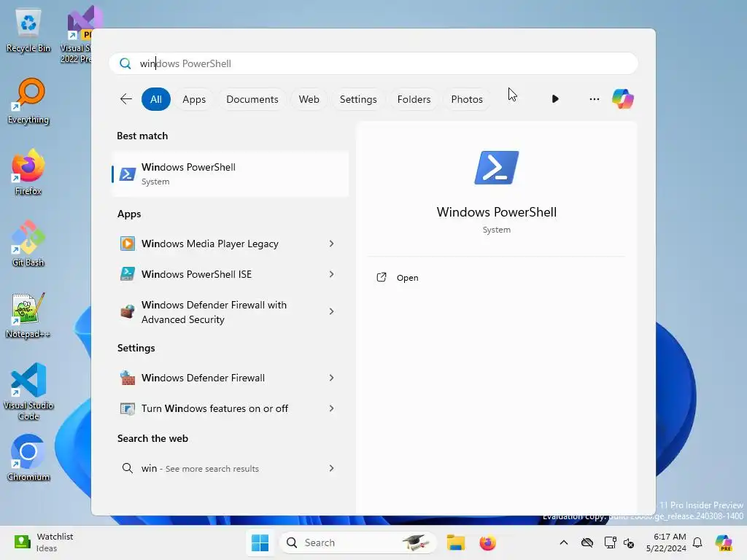Screen dimensions: 747x560
Task: Open the Watchlist Ideas widget in the taskbar
Action: pyautogui.click(x=43, y=542)
